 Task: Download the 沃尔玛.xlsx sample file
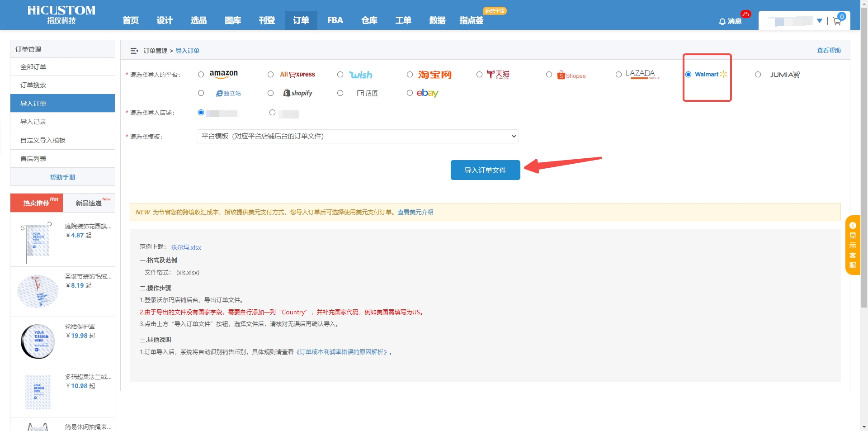coord(186,247)
